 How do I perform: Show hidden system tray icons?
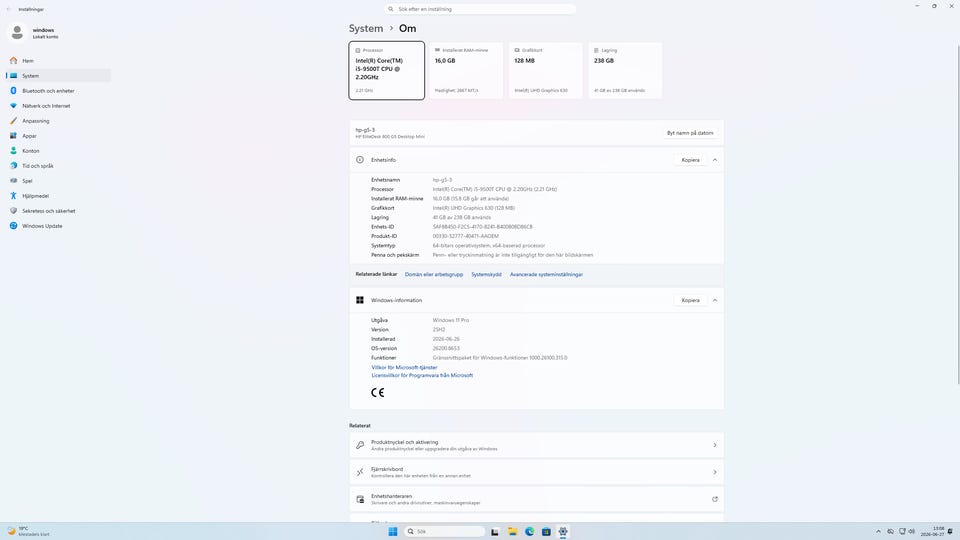(x=879, y=531)
